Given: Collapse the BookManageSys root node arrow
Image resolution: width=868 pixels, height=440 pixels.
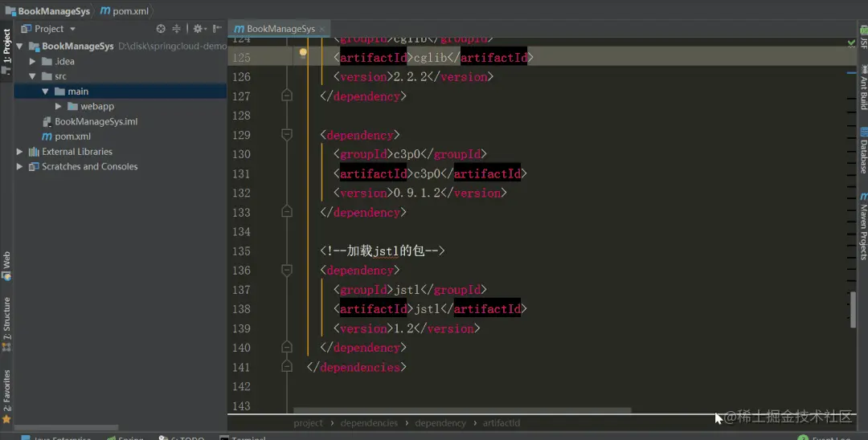Looking at the screenshot, I should click(x=20, y=47).
